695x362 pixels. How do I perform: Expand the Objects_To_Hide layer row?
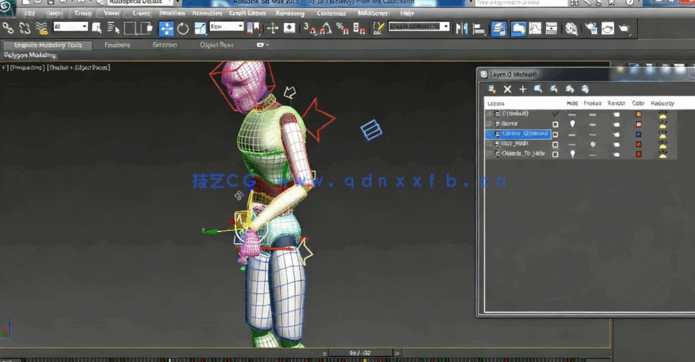click(x=489, y=154)
